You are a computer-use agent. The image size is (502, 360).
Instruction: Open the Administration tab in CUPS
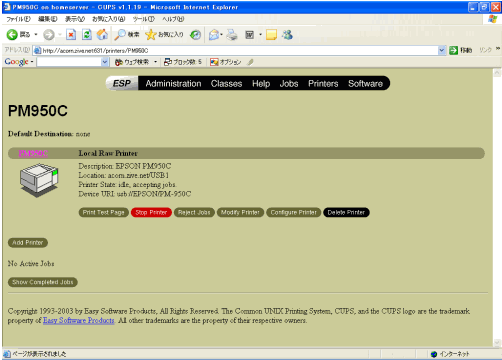coord(173,83)
